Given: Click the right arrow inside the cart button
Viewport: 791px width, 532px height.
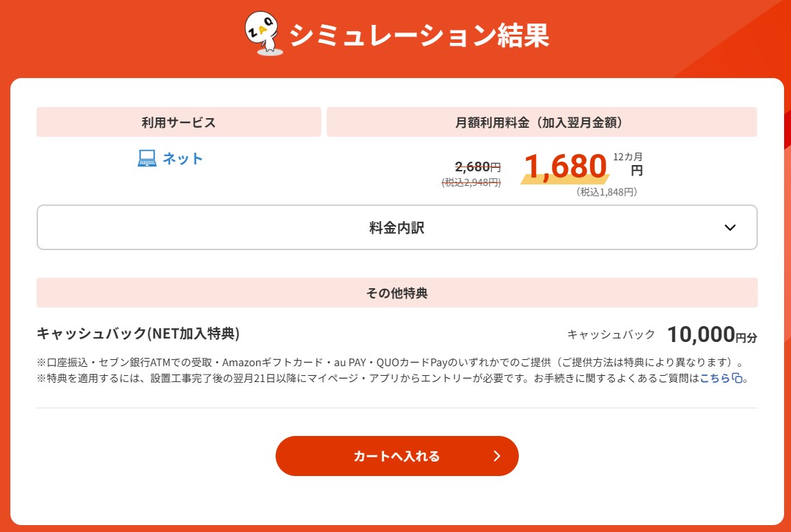Looking at the screenshot, I should pyautogui.click(x=497, y=456).
